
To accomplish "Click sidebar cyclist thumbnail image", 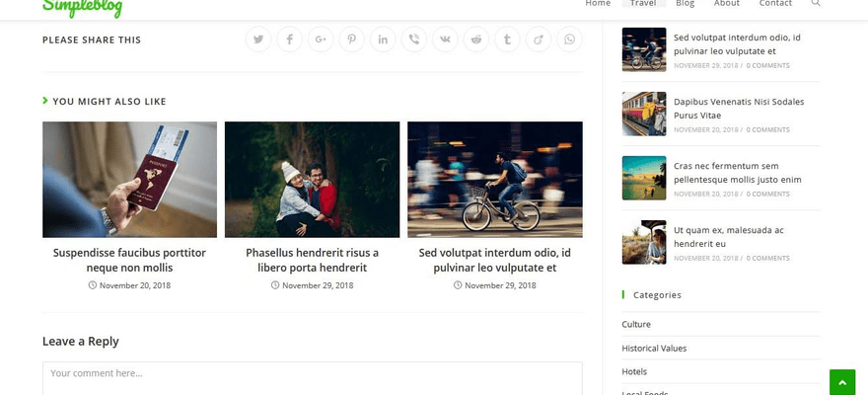I will click(x=644, y=49).
